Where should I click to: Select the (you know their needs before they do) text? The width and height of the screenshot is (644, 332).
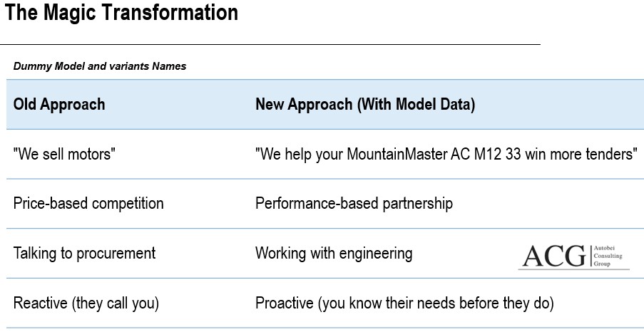(436, 303)
